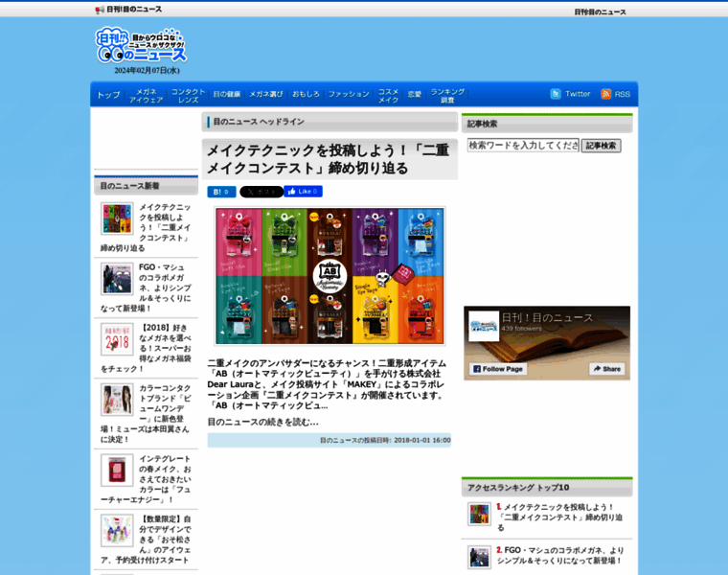Click sidebar thumbnail for FGO マシュ article
728x575 pixels.
coord(117,279)
